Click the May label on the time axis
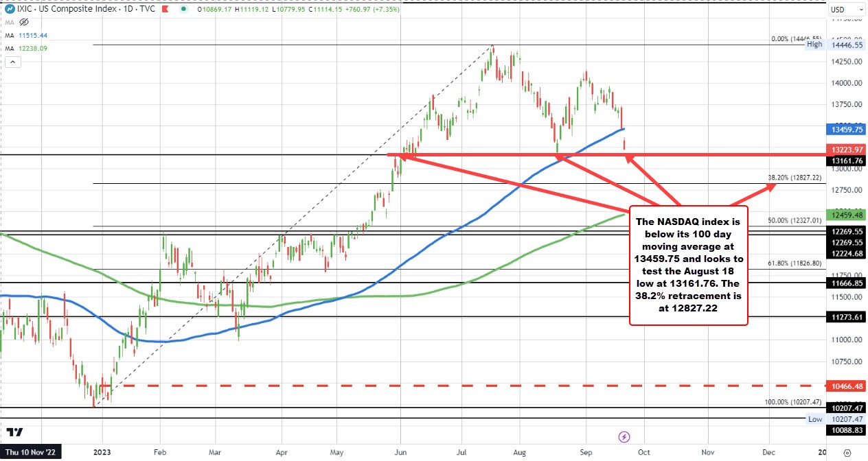The image size is (868, 461). pyautogui.click(x=337, y=453)
